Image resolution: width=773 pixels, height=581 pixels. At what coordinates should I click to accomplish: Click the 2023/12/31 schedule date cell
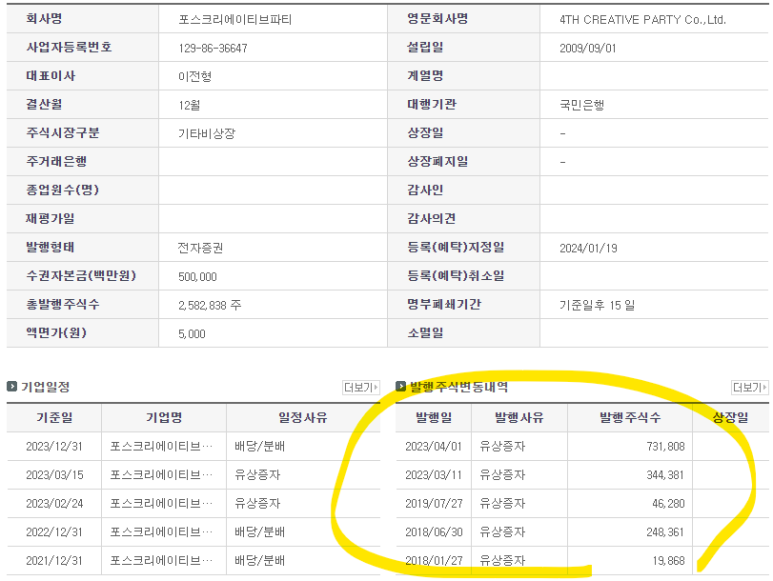point(54,446)
